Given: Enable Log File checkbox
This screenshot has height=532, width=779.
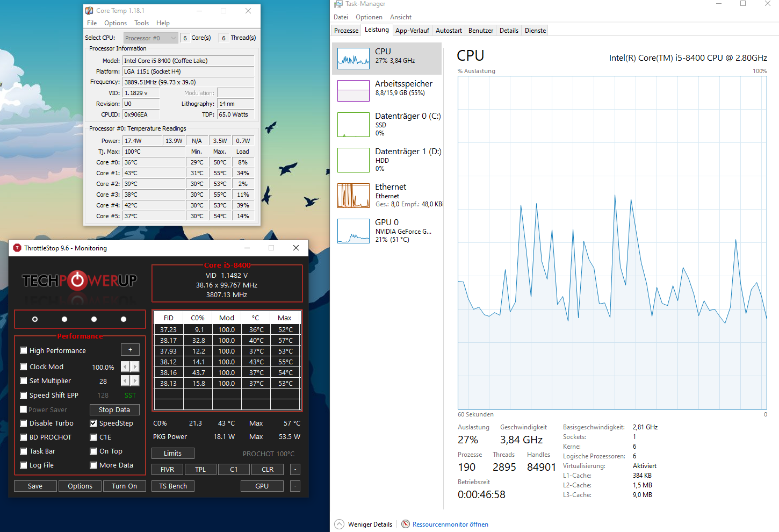Looking at the screenshot, I should pos(24,465).
